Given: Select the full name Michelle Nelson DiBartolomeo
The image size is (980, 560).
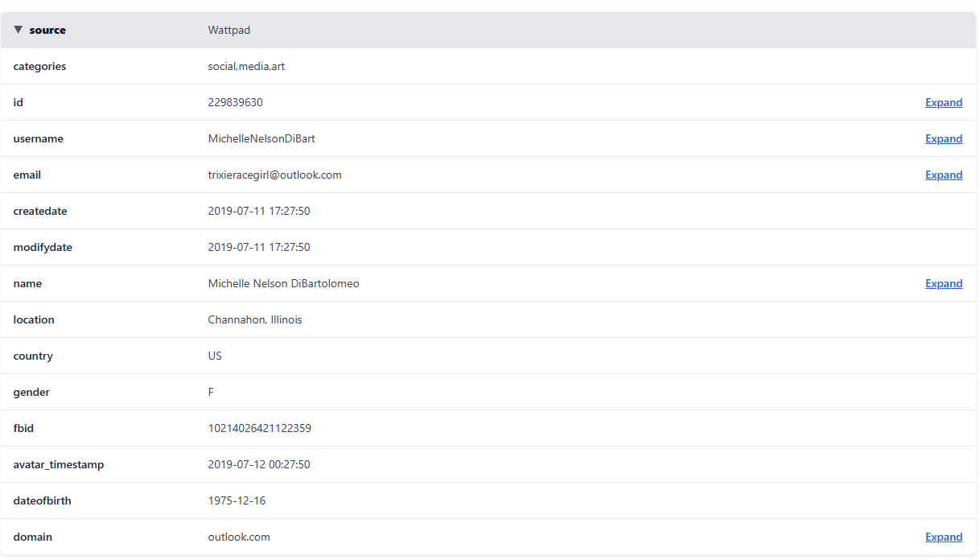Looking at the screenshot, I should click(x=283, y=283).
